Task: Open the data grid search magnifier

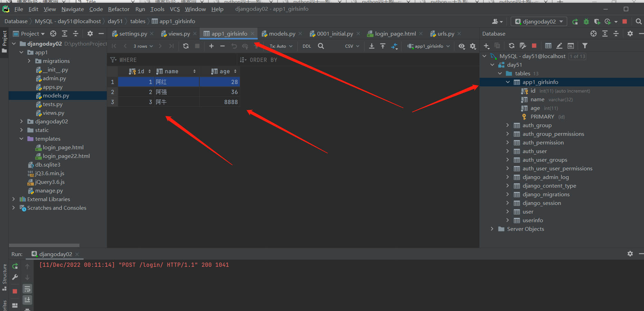Action: point(321,46)
